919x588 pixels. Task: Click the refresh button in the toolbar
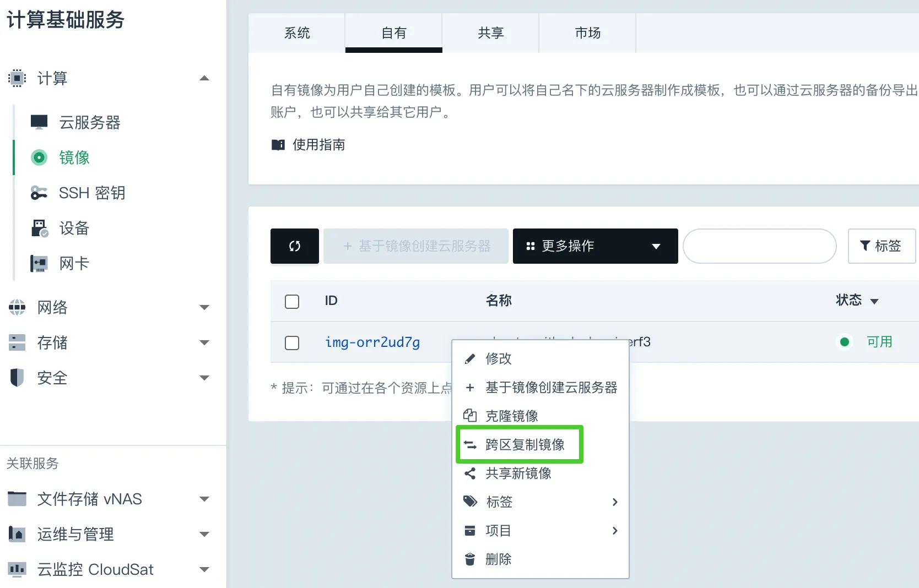[295, 246]
